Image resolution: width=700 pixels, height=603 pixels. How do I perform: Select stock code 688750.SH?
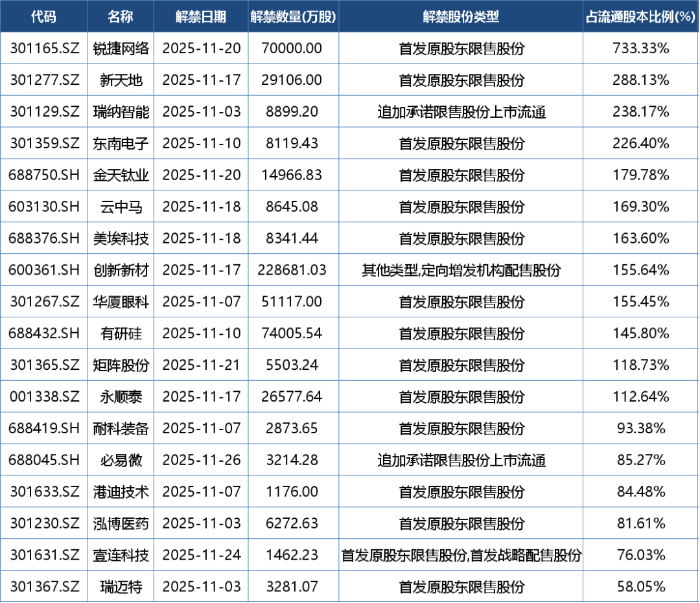coord(44,175)
